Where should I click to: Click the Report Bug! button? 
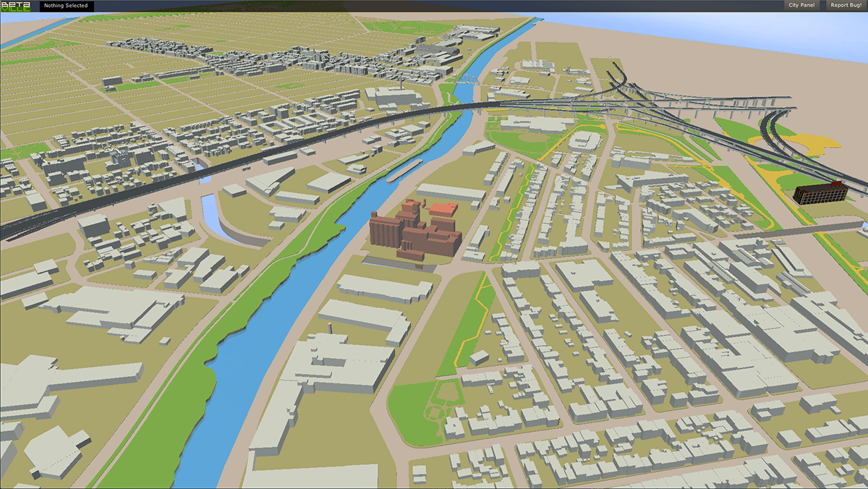click(845, 5)
